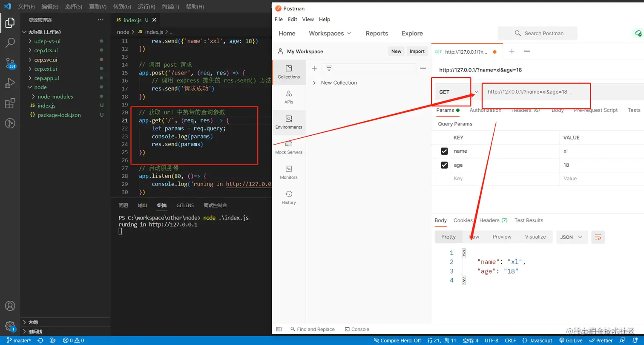Click empty Key cell in query params
Screen dimensions: 644x345
(x=505, y=179)
